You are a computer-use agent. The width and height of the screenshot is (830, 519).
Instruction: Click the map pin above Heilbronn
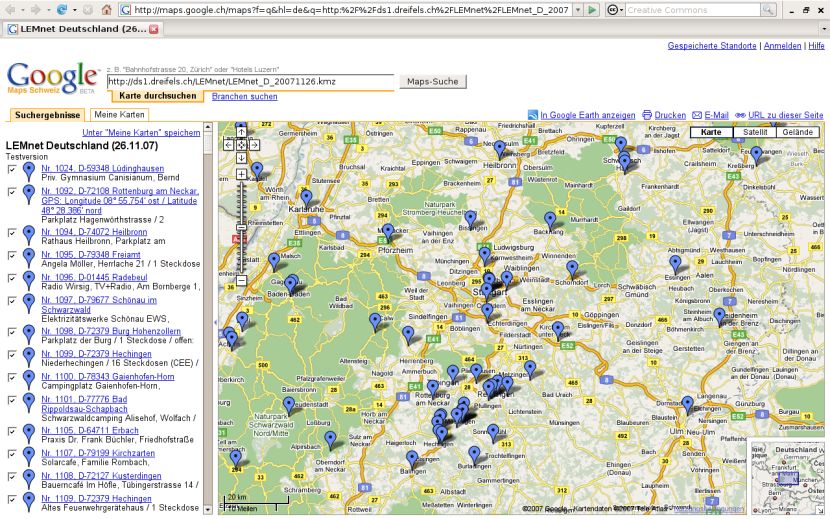point(499,149)
